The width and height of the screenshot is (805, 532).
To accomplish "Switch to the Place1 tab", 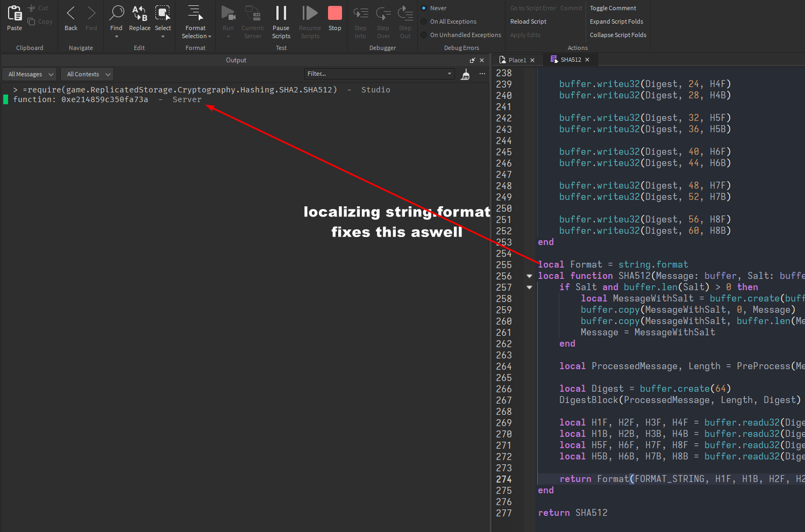I will (516, 60).
